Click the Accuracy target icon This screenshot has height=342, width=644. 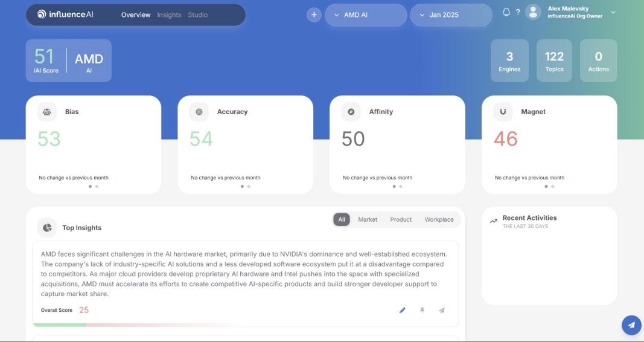[199, 112]
